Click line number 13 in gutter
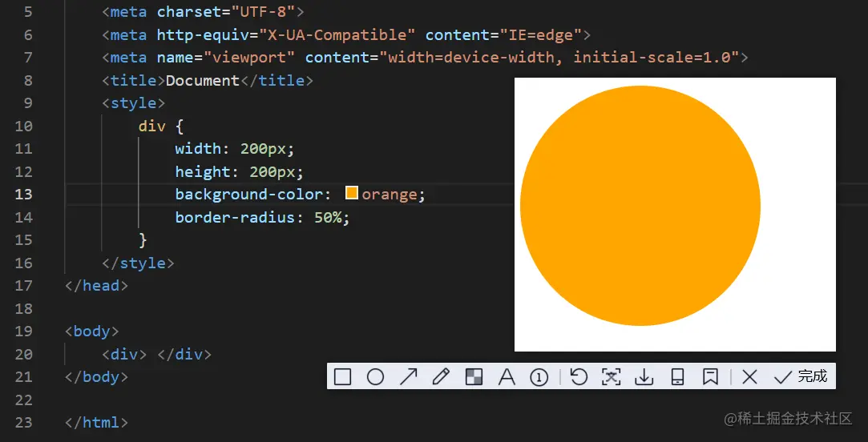 tap(24, 194)
